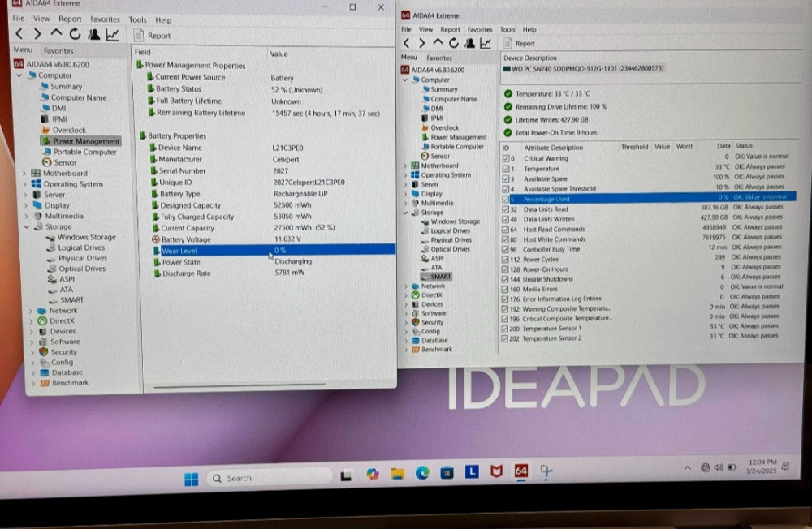Uncheck the Critical Warning attribute checkbox
This screenshot has height=529, width=812.
(506, 158)
